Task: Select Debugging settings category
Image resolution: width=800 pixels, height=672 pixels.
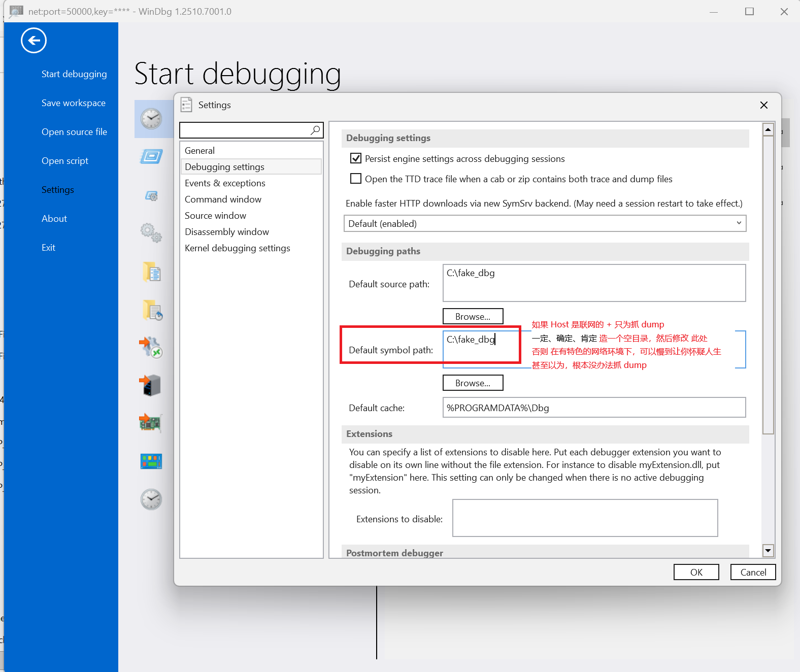Action: coord(251,167)
